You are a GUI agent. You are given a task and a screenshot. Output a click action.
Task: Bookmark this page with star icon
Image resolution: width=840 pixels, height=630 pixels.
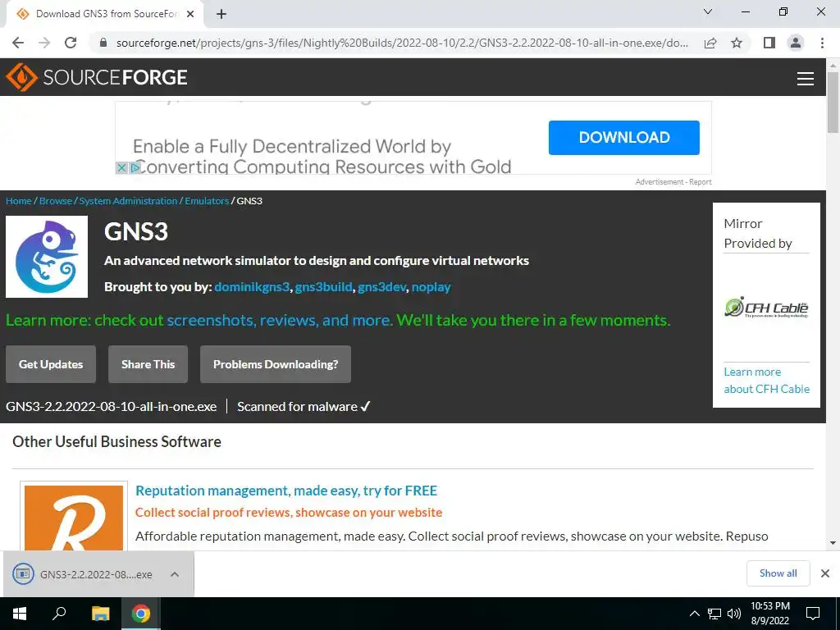pyautogui.click(x=737, y=43)
